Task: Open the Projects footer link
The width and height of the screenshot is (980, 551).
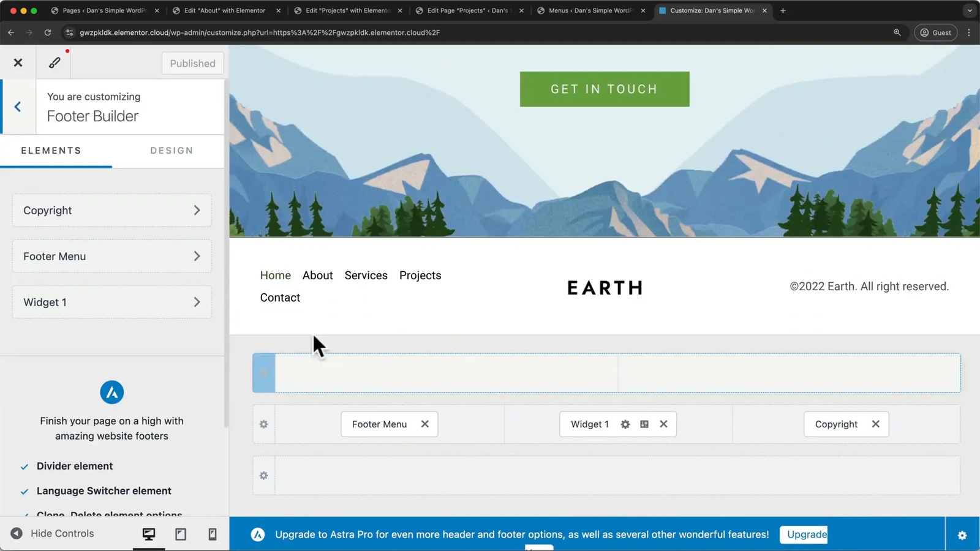Action: click(x=420, y=275)
